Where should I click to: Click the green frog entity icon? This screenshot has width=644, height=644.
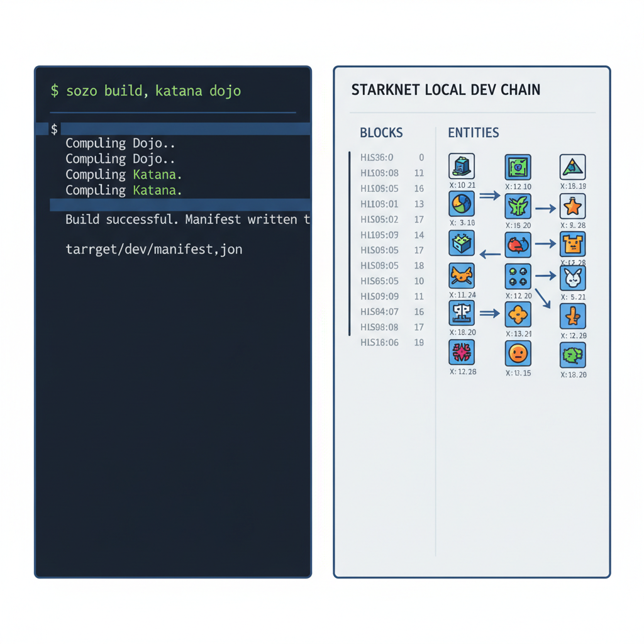[x=573, y=355]
